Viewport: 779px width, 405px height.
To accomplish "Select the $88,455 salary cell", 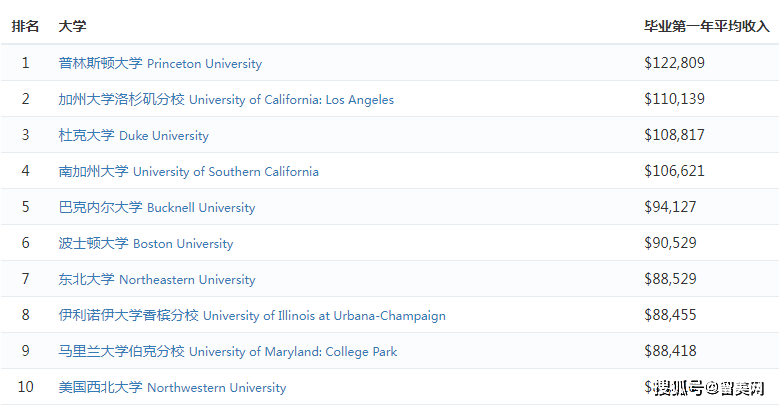I will coord(670,315).
